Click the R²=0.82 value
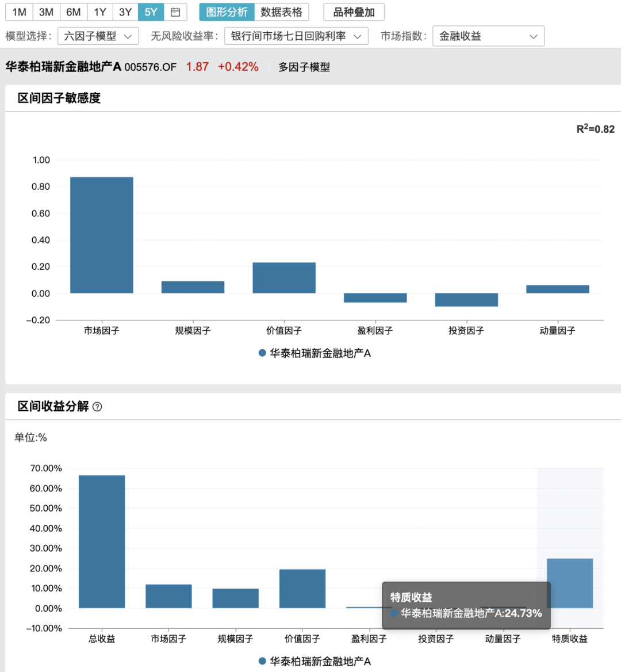Viewport: 621px width, 672px height. (595, 128)
